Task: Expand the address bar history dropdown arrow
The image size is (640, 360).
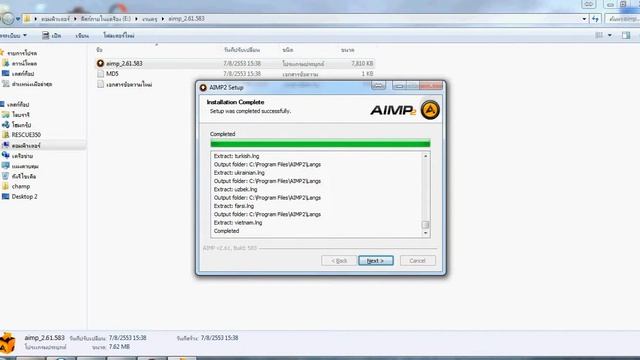Action: (584, 19)
